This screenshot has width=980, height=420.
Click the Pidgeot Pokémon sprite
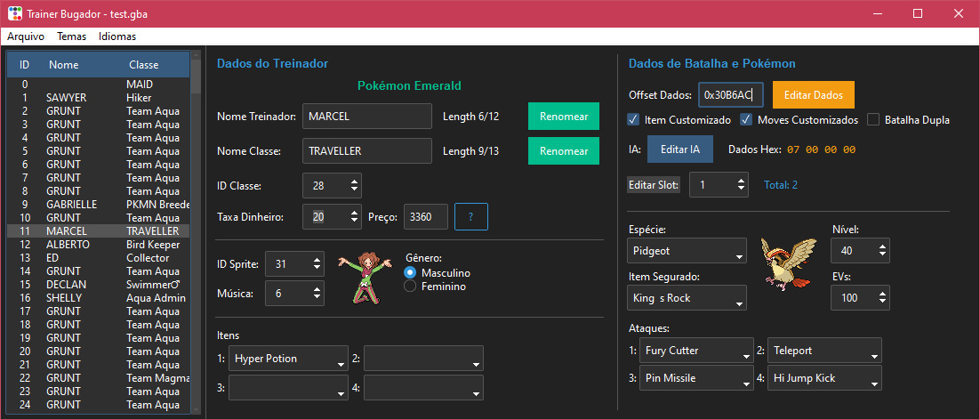click(x=789, y=259)
